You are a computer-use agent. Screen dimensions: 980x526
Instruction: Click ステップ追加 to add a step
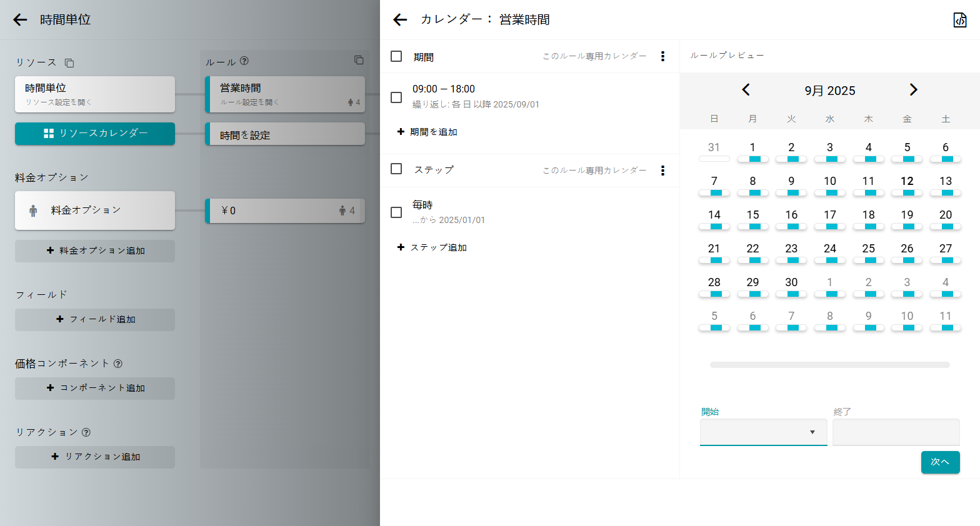pyautogui.click(x=432, y=247)
